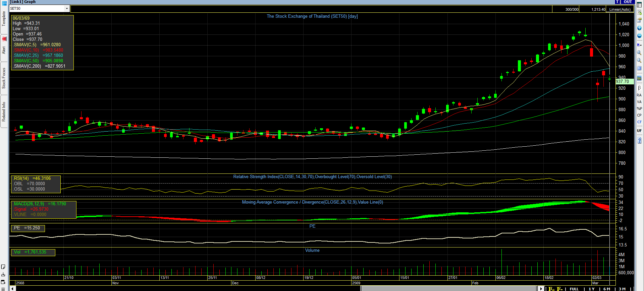Zoom out with the magnifier minus icon
Screen dimensions: 644x291
(x=639, y=60)
